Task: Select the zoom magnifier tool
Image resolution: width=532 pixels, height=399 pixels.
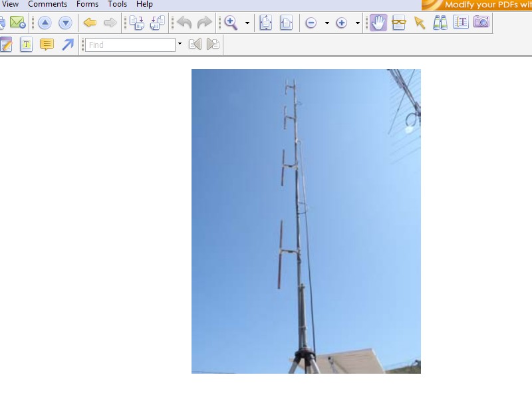Action: pyautogui.click(x=231, y=23)
